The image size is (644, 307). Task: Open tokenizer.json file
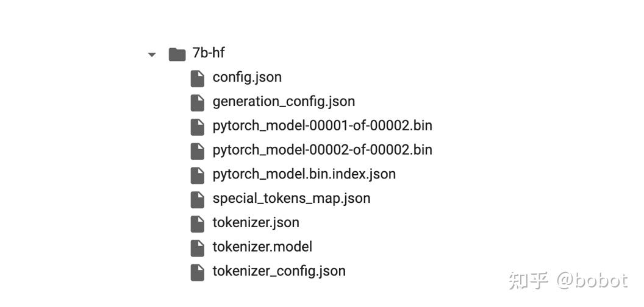click(256, 222)
